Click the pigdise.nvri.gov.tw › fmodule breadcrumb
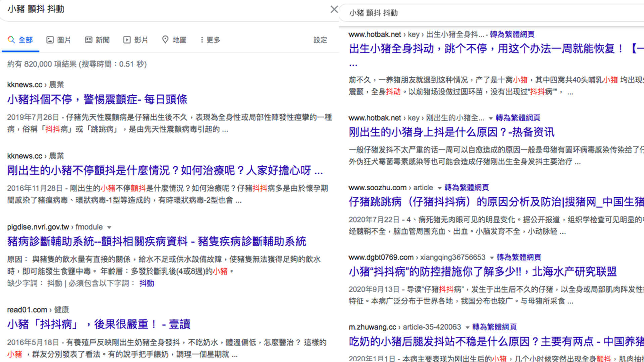Viewport: 644px width, 362px height. click(x=55, y=227)
